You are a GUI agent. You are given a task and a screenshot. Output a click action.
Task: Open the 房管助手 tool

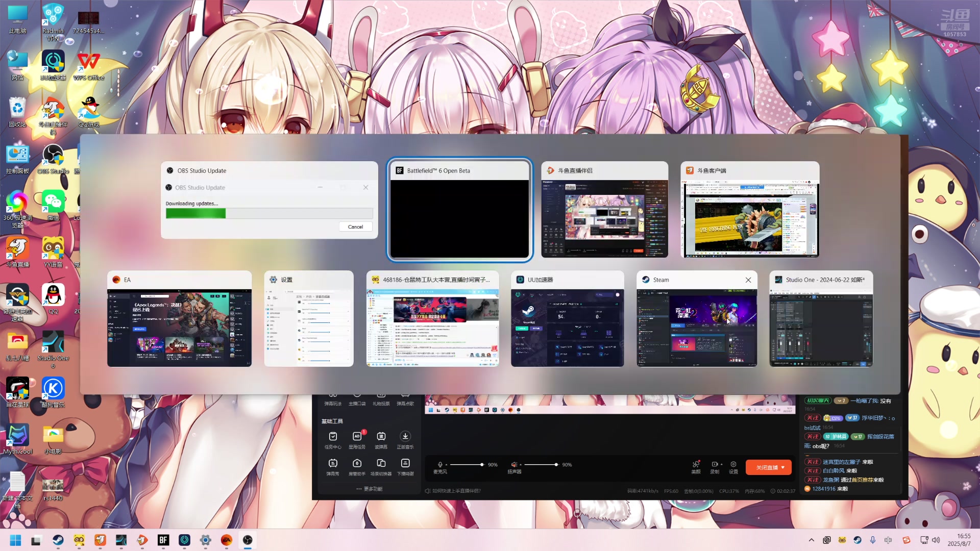pyautogui.click(x=357, y=467)
